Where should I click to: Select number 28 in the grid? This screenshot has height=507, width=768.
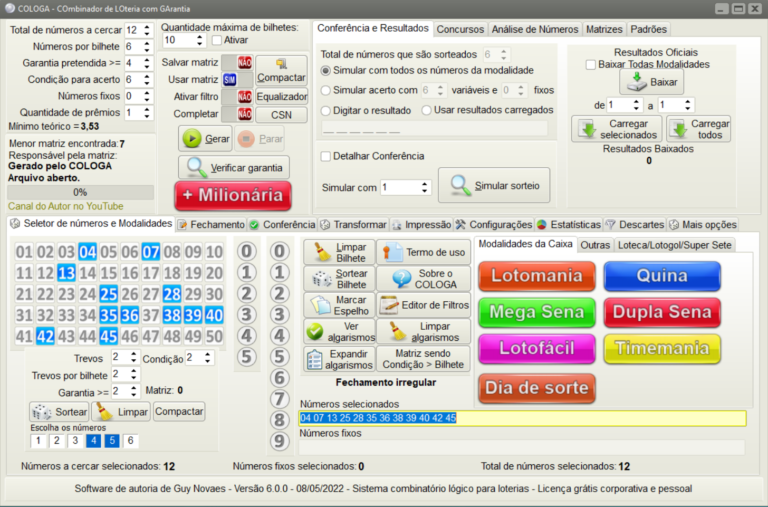click(172, 294)
